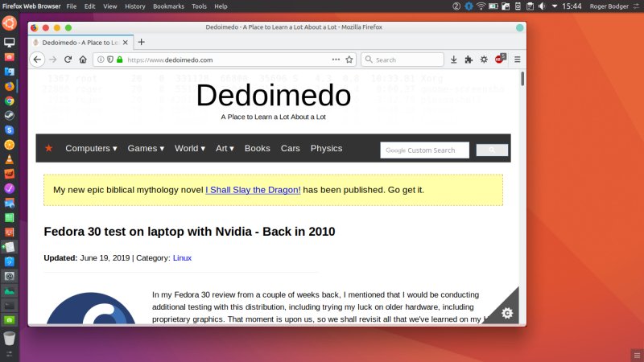The image size is (644, 362).
Task: Open Roger Bodger user menu
Action: tap(609, 6)
